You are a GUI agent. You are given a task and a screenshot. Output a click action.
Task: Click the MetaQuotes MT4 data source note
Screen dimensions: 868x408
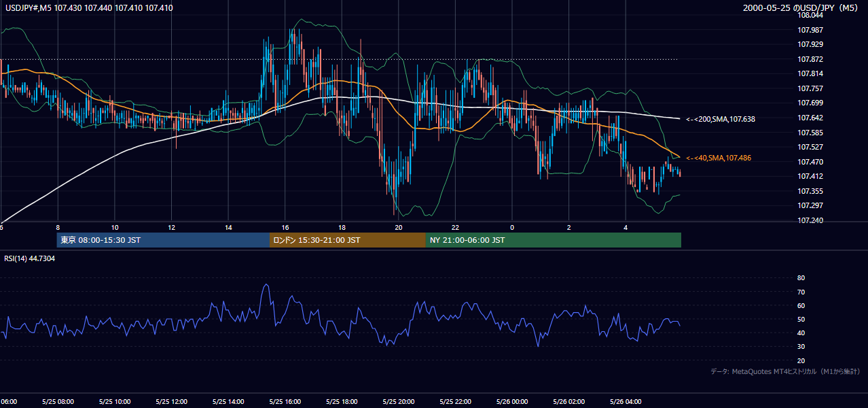pos(785,371)
